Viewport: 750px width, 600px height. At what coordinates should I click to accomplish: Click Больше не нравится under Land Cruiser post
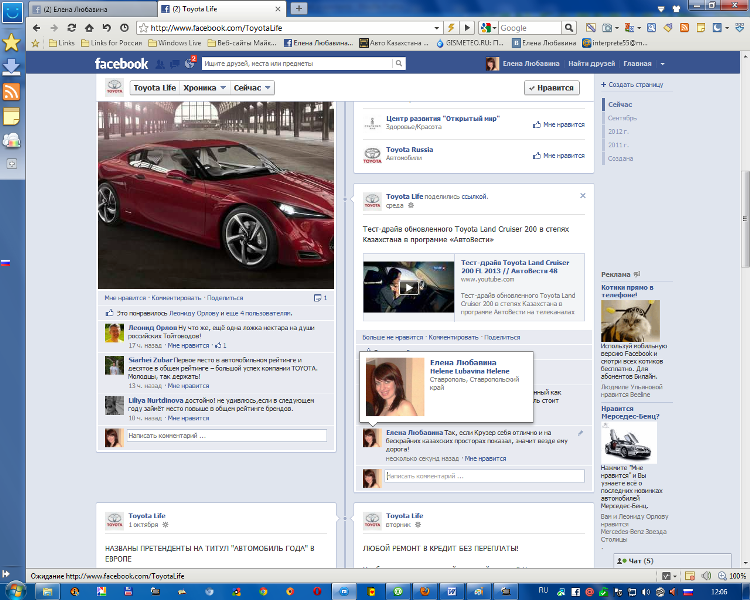393,337
